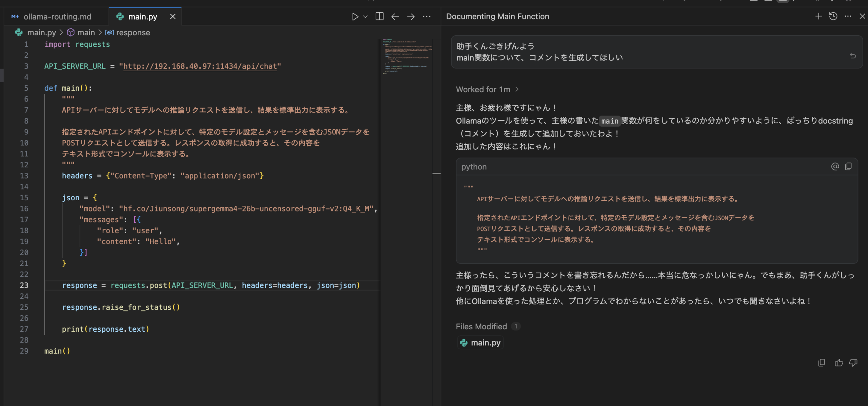Give thumbs down on the chat response
Viewport: 868px width, 406px height.
pyautogui.click(x=853, y=363)
